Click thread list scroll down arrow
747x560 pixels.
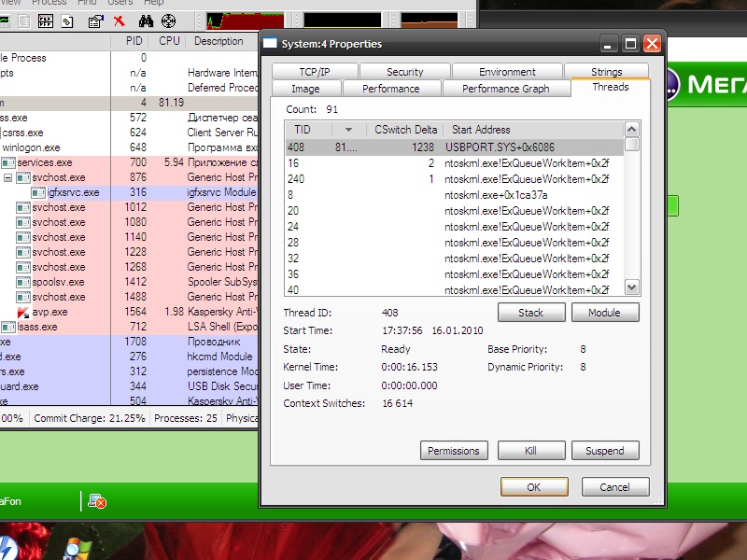(632, 287)
